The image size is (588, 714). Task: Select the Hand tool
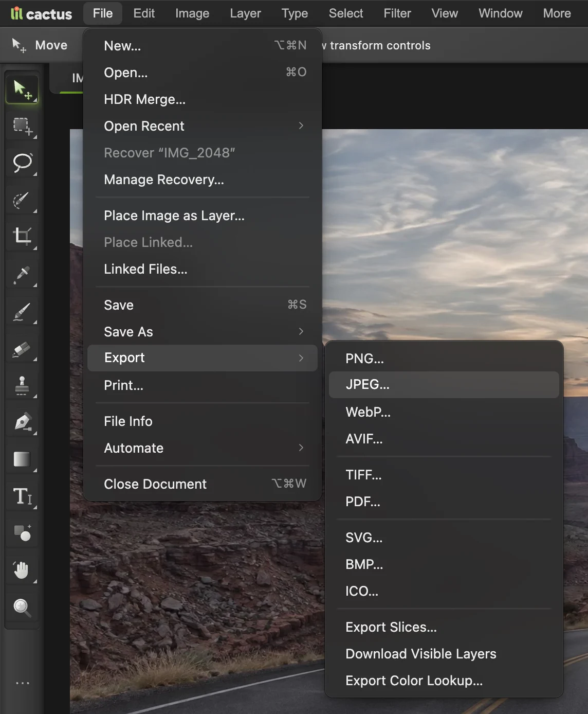(x=22, y=570)
